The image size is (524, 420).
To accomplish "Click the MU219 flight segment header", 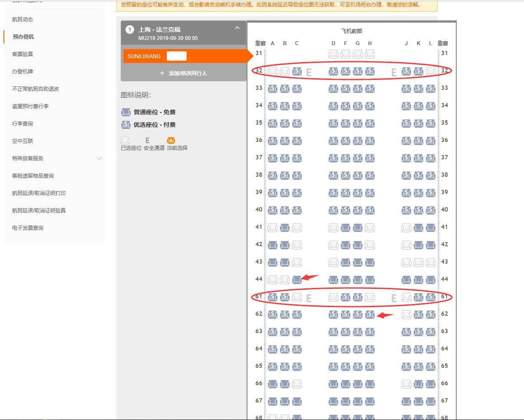I will (x=184, y=33).
